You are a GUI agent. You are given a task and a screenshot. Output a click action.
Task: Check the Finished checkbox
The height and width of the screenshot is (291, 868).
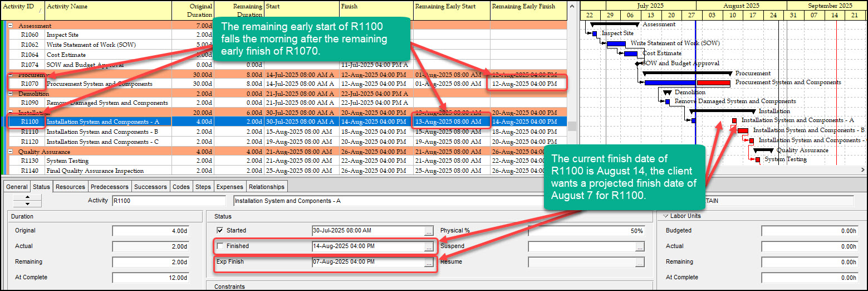(221, 246)
